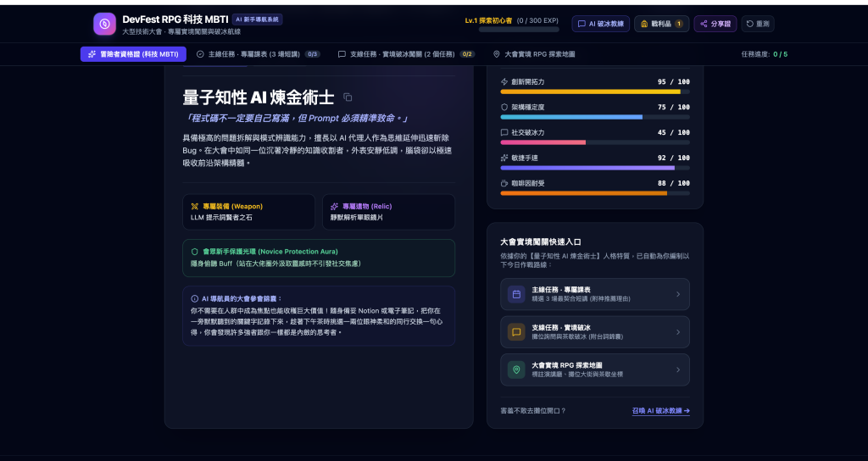The height and width of the screenshot is (461, 868).
Task: Click the 92 / 100 score value
Action: [x=674, y=158]
